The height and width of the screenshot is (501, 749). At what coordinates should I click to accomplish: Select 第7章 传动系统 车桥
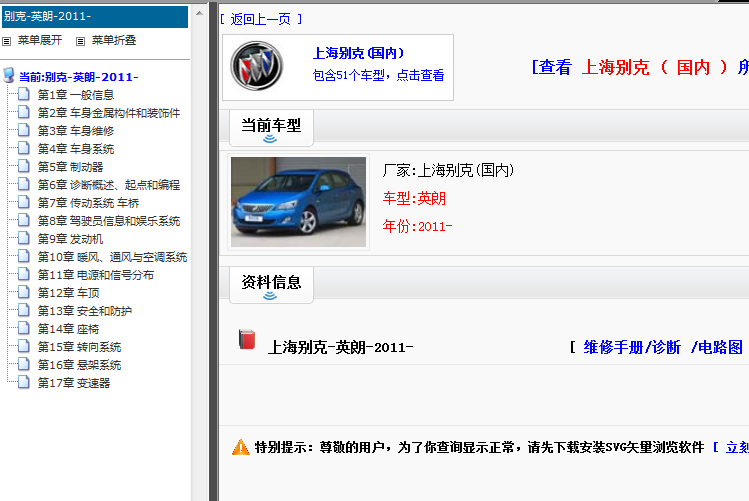88,203
